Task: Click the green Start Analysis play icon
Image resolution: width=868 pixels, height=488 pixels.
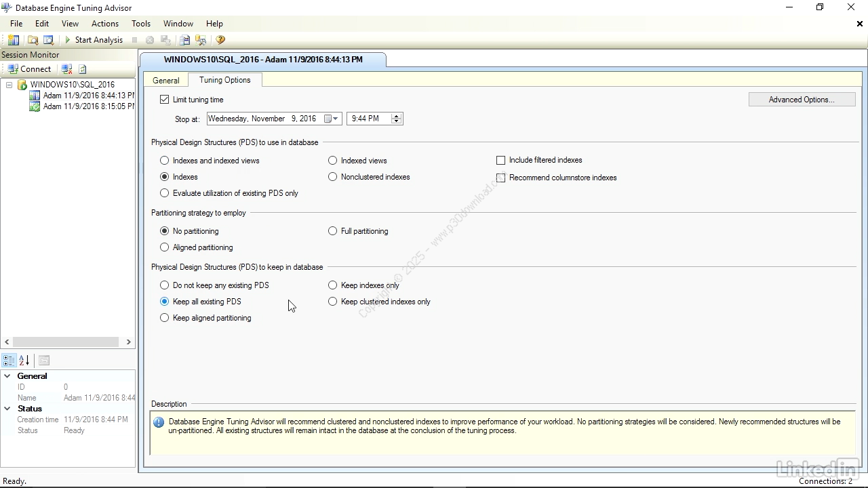Action: point(67,40)
